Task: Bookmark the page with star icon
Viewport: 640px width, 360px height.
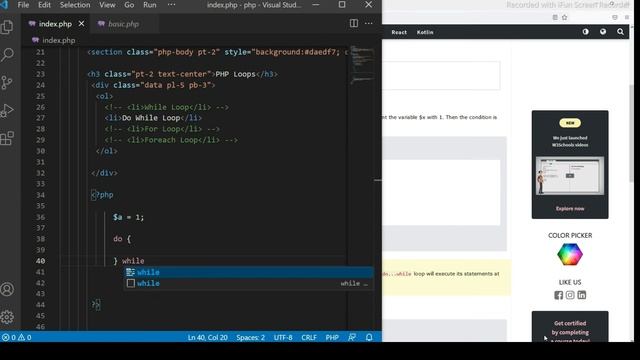Action: [x=565, y=18]
